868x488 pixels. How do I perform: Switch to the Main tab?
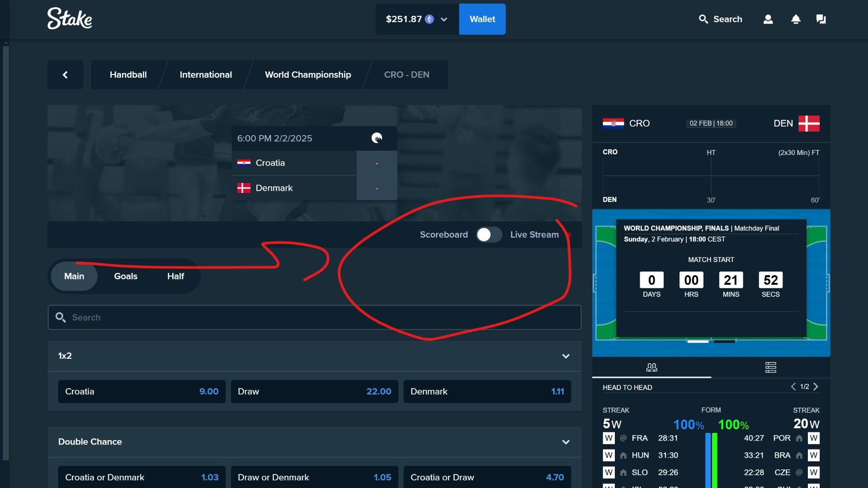tap(74, 276)
